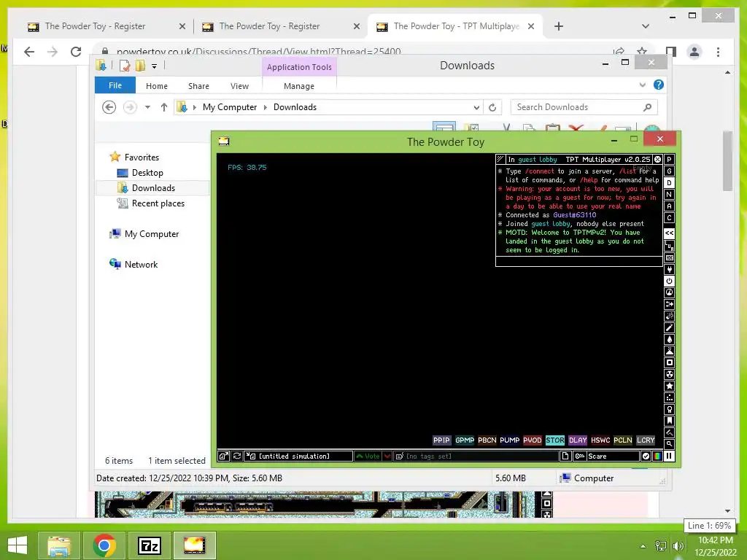
Task: Open the Manage Application Tools tab
Action: [x=299, y=86]
